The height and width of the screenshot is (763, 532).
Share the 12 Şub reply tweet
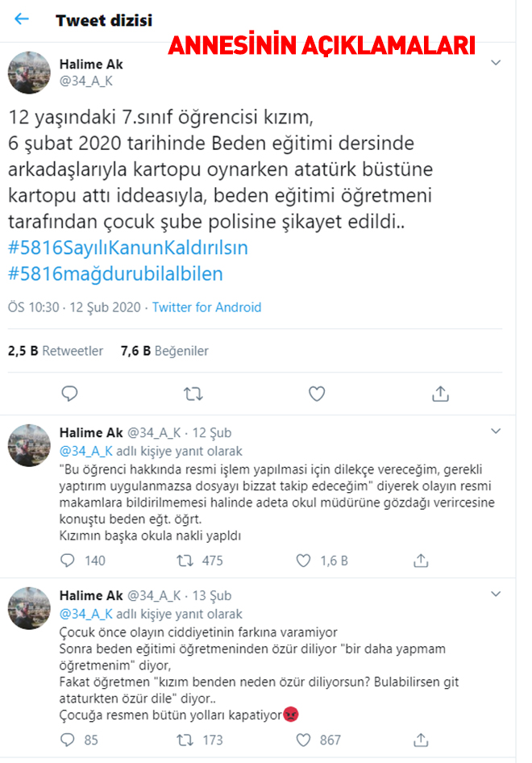pyautogui.click(x=421, y=561)
